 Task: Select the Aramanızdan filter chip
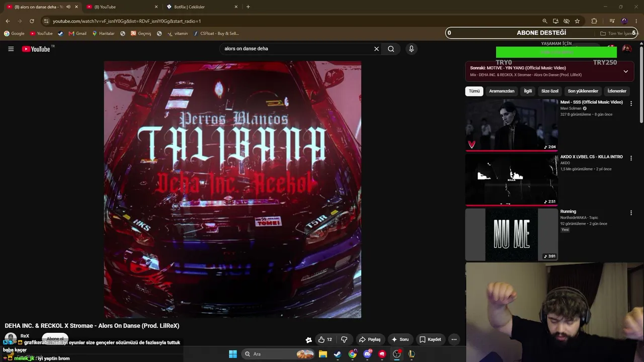(502, 91)
